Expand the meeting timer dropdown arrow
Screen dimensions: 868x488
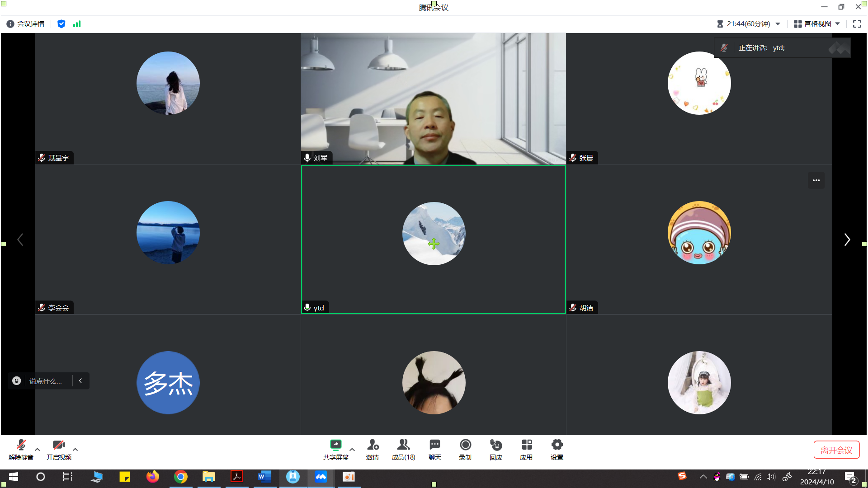pyautogui.click(x=778, y=24)
